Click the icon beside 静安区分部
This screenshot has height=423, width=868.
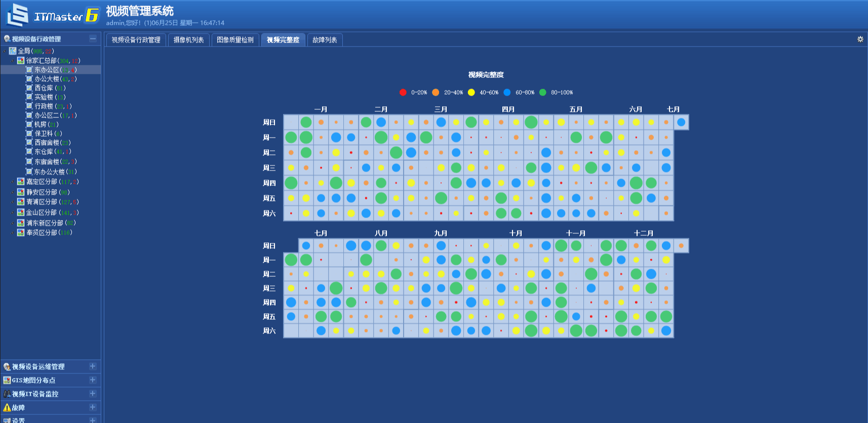click(21, 192)
